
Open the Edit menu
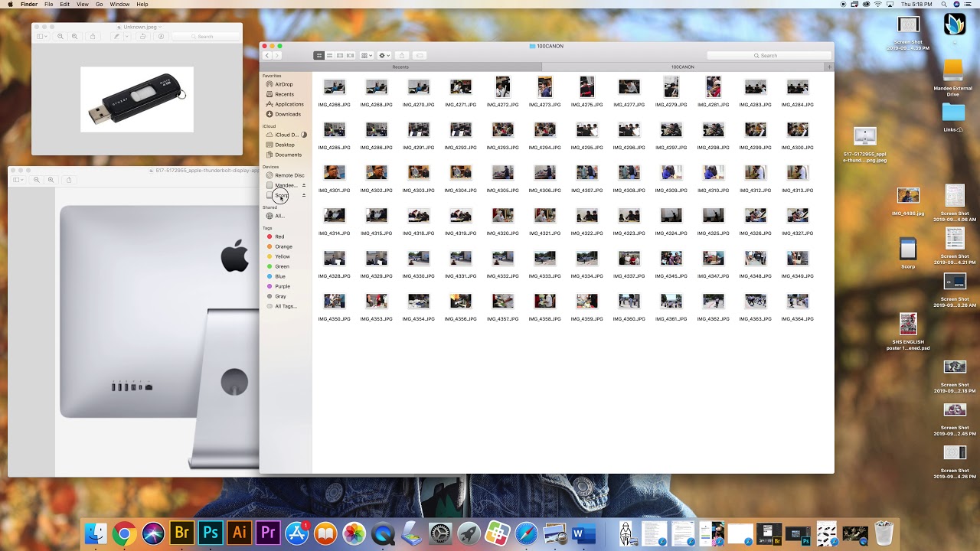pos(65,5)
